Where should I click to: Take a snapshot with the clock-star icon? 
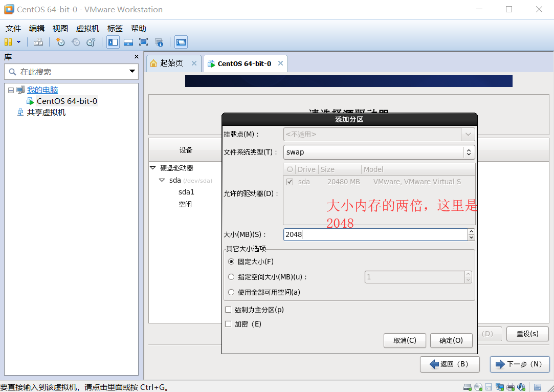(x=60, y=42)
